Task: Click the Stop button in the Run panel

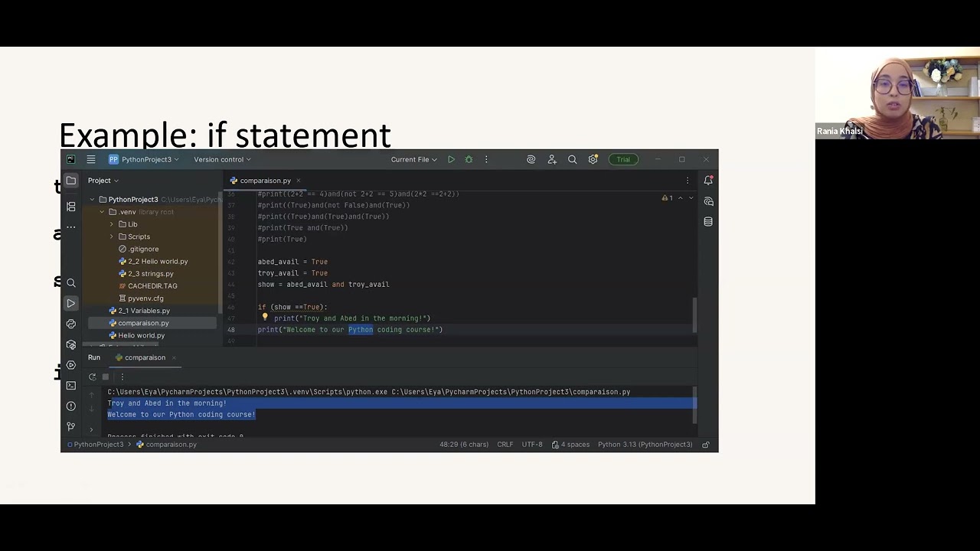Action: 106,377
